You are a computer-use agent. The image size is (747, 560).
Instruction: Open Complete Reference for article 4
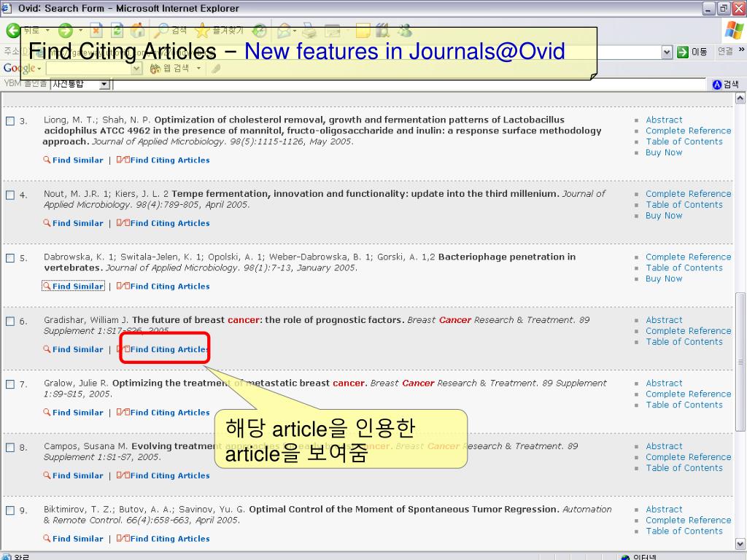pos(688,194)
